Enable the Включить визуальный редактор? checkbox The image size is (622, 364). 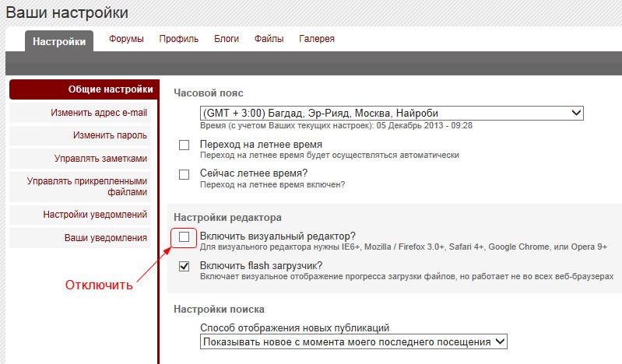coord(184,237)
